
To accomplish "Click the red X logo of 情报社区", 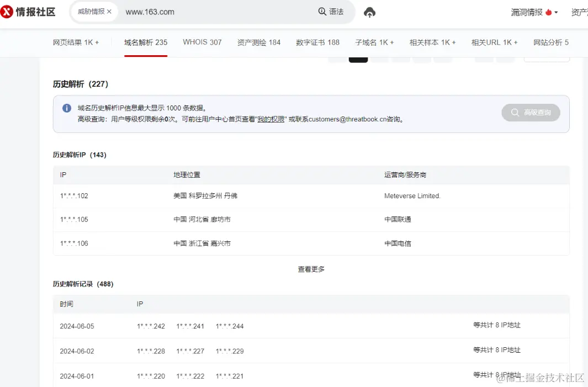I will tap(7, 12).
